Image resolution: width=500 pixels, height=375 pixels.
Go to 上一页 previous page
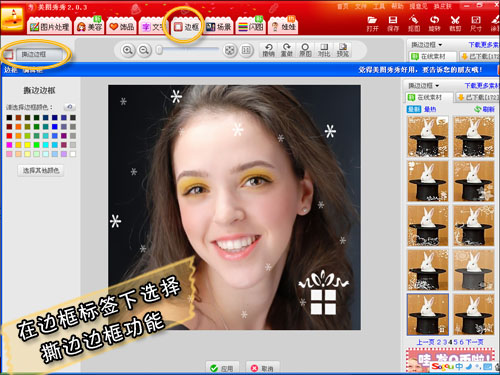[x=425, y=342]
